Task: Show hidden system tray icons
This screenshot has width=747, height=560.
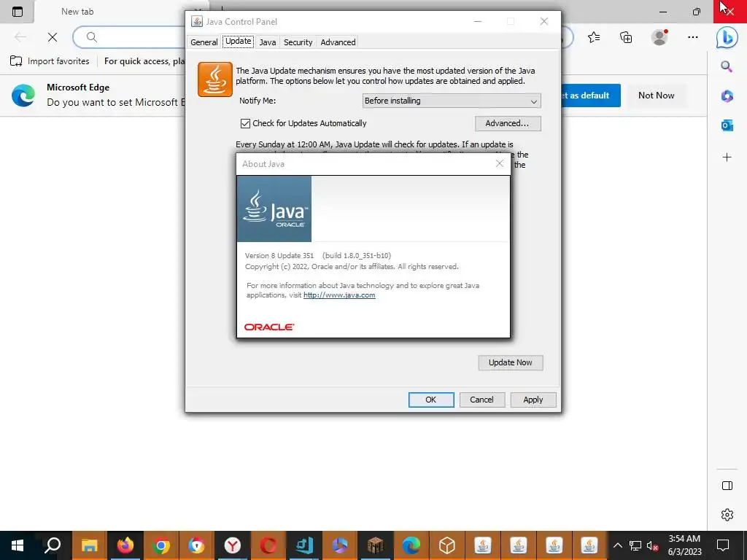Action: (x=617, y=545)
